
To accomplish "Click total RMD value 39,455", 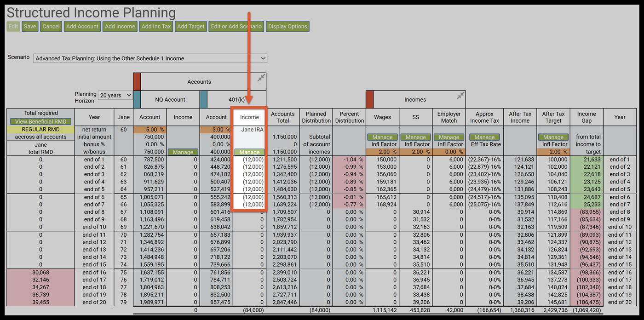I will click(40, 302).
